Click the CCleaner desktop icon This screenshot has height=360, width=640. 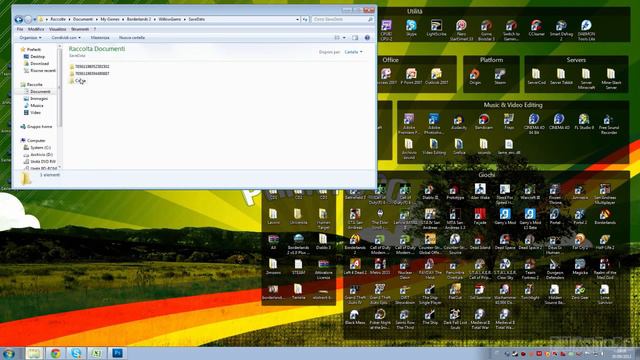click(x=536, y=29)
